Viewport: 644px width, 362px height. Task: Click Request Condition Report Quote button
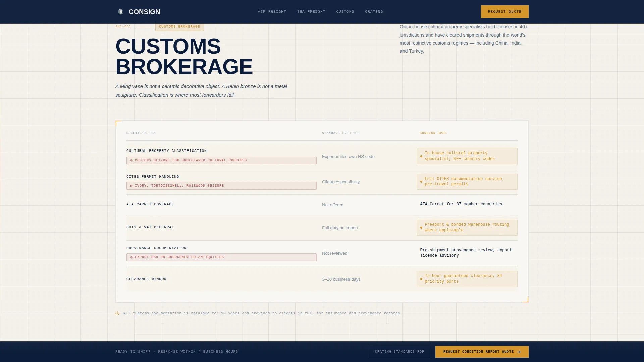(x=482, y=352)
